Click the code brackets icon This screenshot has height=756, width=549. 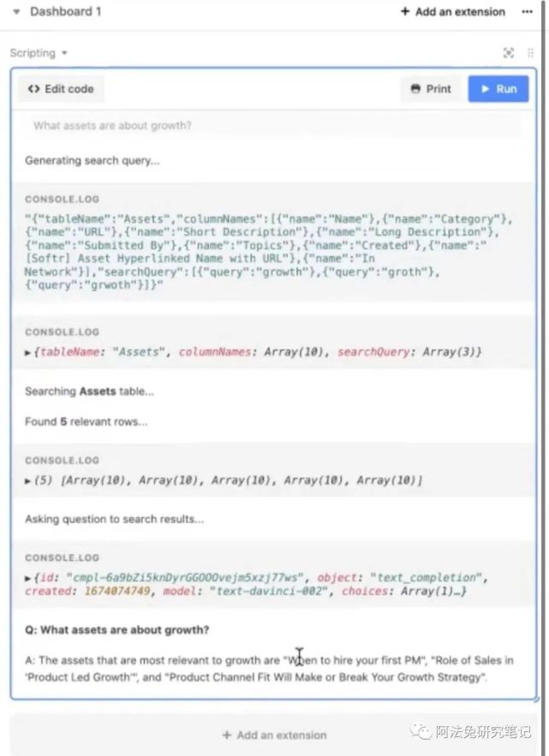pos(33,89)
